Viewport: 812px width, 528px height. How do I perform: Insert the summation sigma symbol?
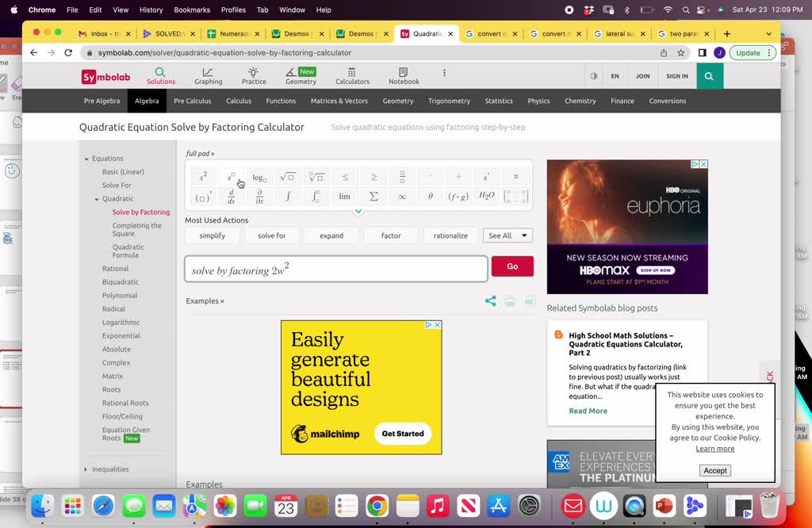click(373, 196)
